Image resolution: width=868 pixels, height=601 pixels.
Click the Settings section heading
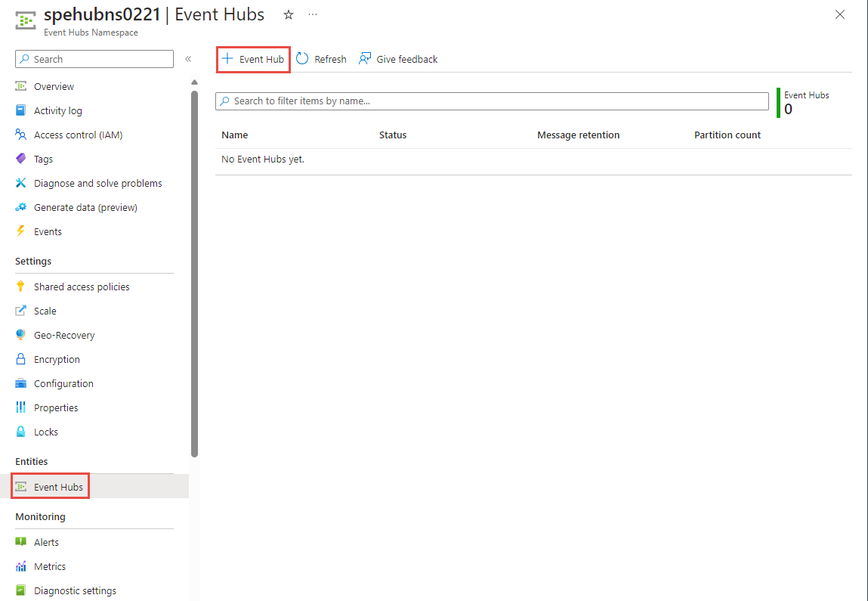click(x=33, y=262)
